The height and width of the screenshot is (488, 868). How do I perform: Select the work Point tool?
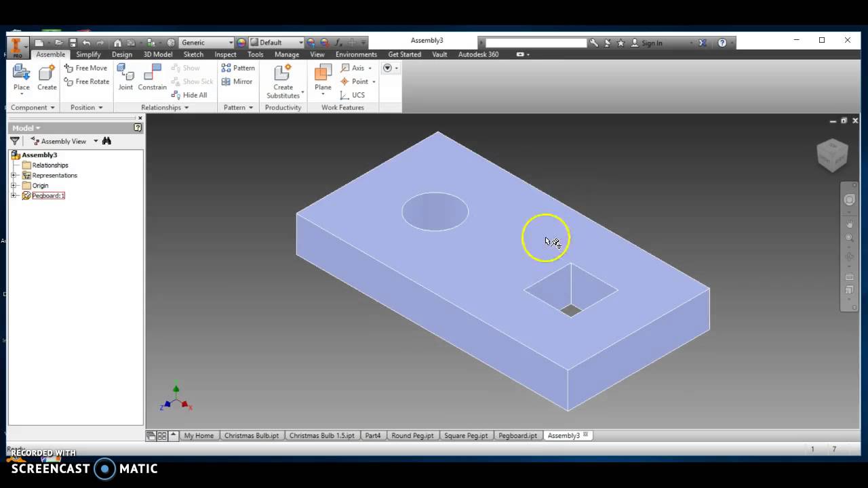click(x=354, y=81)
